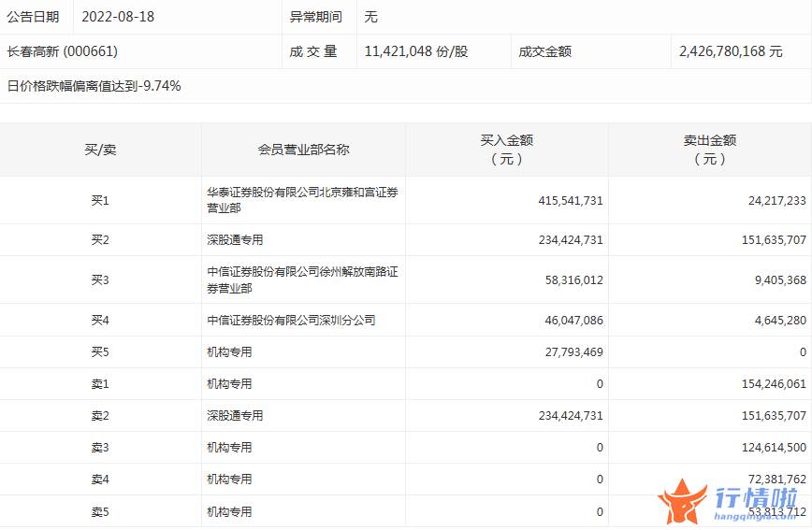The height and width of the screenshot is (530, 812).
Task: Click the 卖出金额（元） column header
Action: click(709, 150)
